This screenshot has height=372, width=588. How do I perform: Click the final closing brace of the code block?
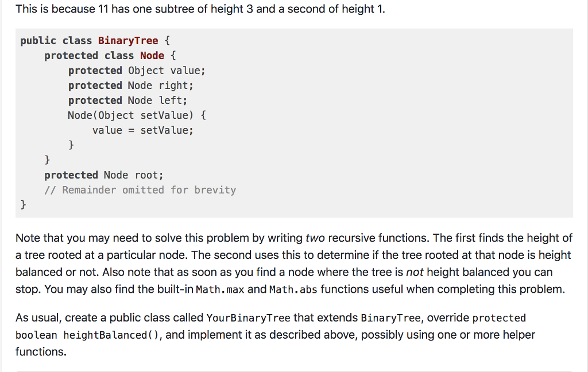(x=23, y=205)
